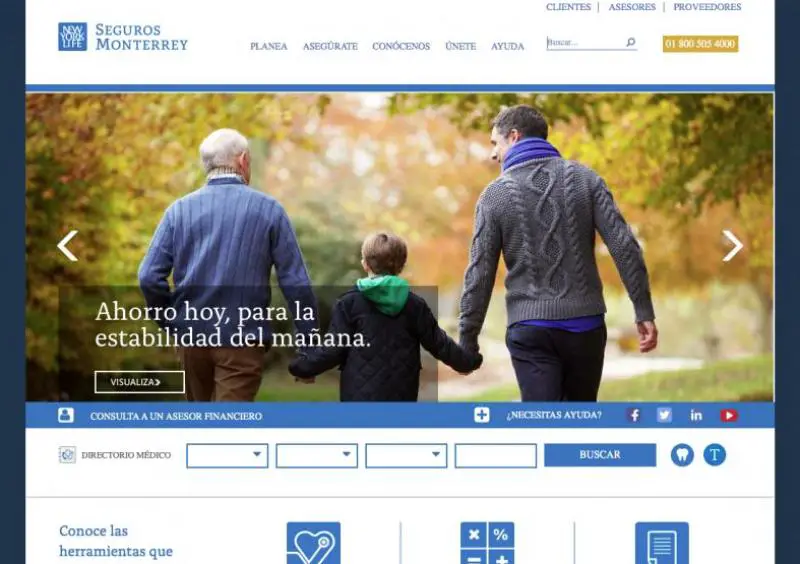Click the BUSCAR button
The height and width of the screenshot is (564, 800).
tap(600, 455)
